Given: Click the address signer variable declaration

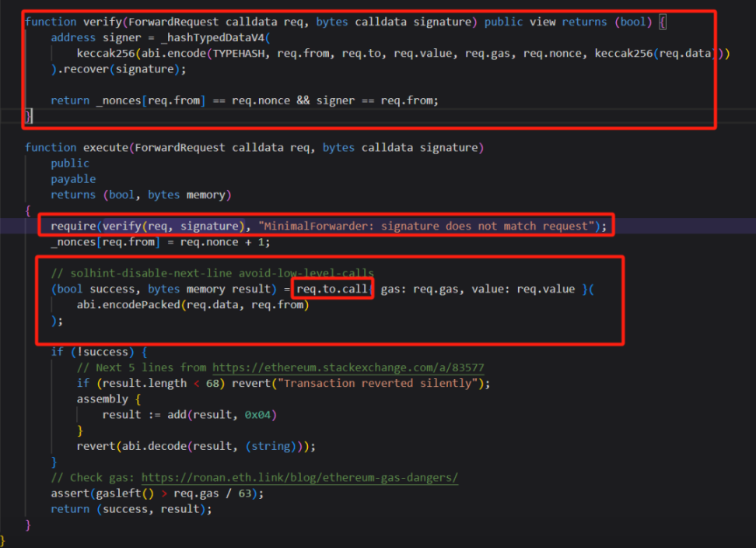Looking at the screenshot, I should click(100, 37).
